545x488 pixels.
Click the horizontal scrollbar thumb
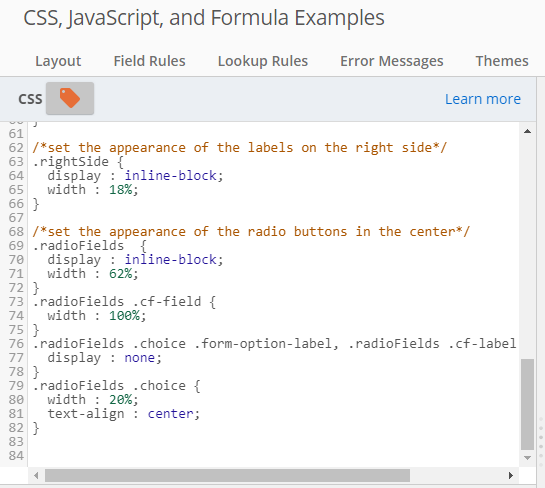[x=227, y=475]
